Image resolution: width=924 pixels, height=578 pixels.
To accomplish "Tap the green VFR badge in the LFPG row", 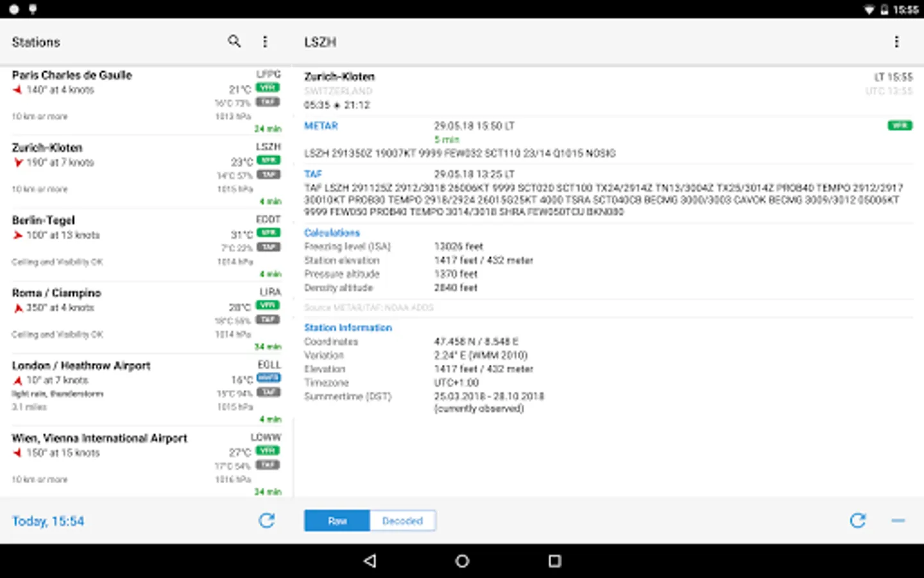I will click(268, 87).
